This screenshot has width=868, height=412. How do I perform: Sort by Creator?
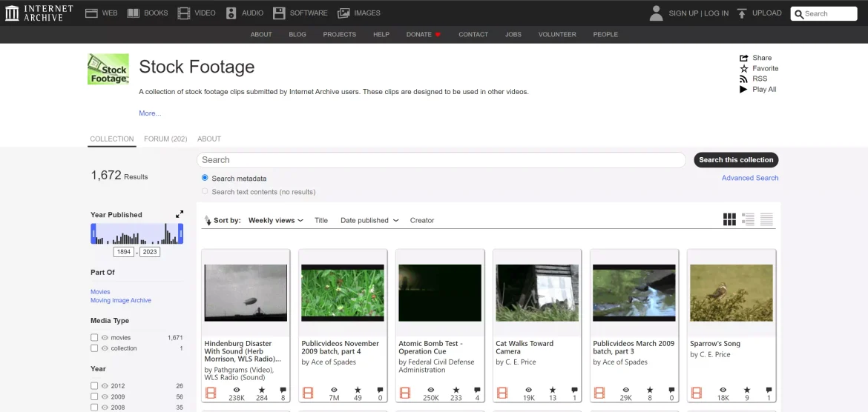(422, 220)
